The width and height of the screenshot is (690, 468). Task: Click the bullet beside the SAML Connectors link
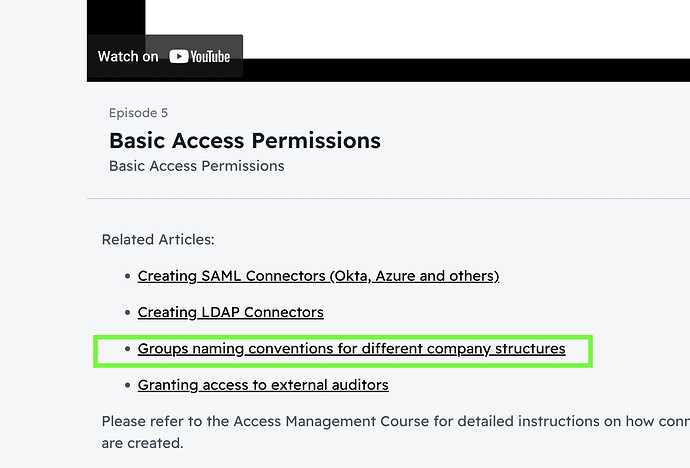[128, 276]
